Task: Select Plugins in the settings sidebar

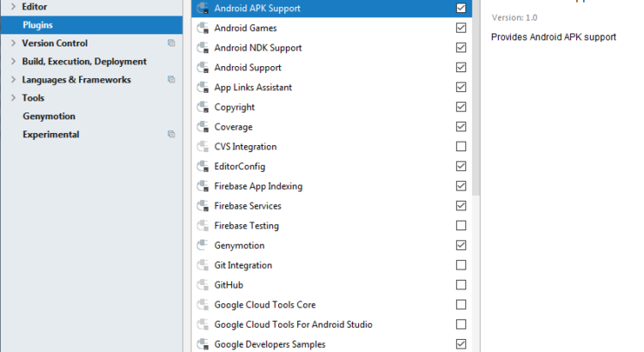Action: pos(38,25)
